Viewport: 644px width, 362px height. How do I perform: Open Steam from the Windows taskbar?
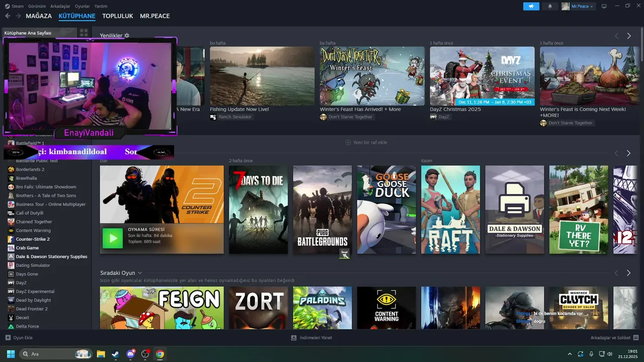tap(115, 354)
